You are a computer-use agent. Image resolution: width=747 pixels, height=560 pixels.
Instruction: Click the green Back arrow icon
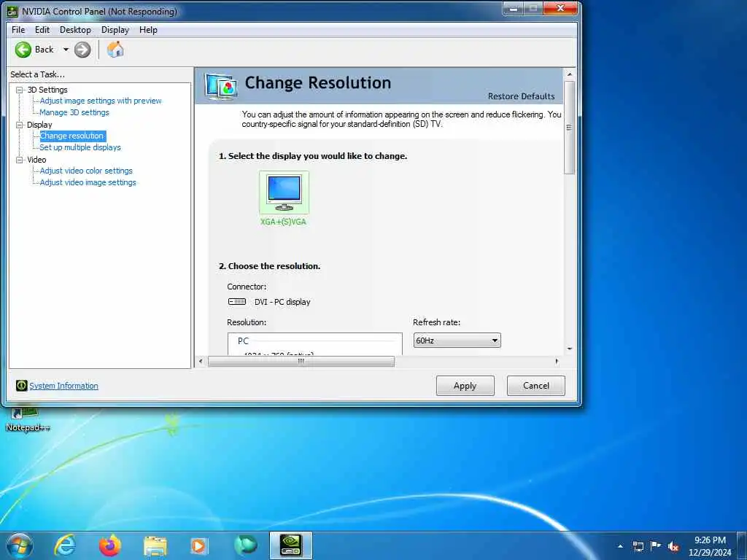click(x=23, y=50)
